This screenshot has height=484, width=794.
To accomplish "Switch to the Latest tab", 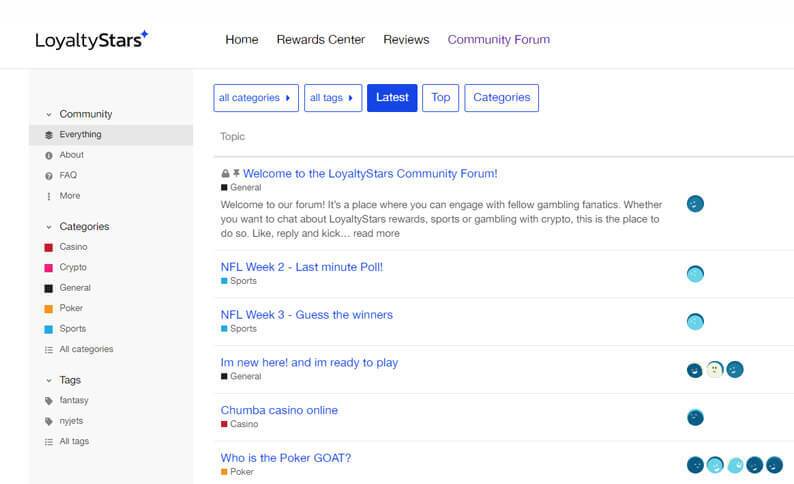I will [x=392, y=98].
